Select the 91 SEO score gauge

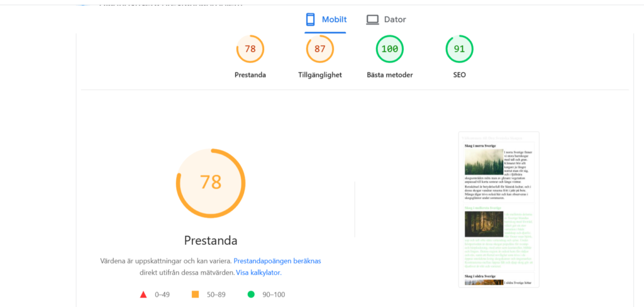coord(460,49)
